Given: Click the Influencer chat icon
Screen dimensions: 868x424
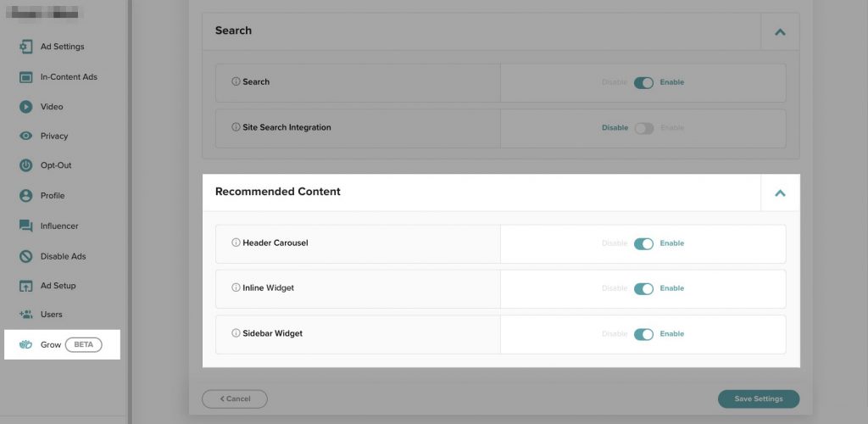Looking at the screenshot, I should (x=25, y=226).
